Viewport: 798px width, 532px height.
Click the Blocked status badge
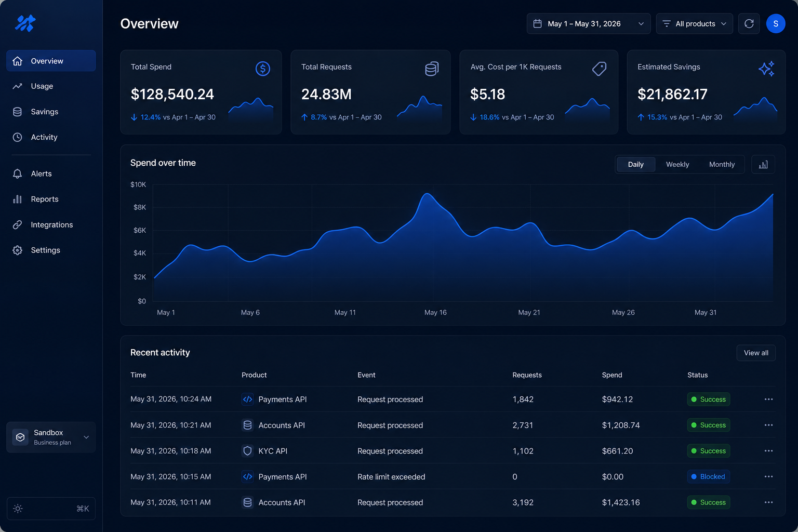coord(708,476)
